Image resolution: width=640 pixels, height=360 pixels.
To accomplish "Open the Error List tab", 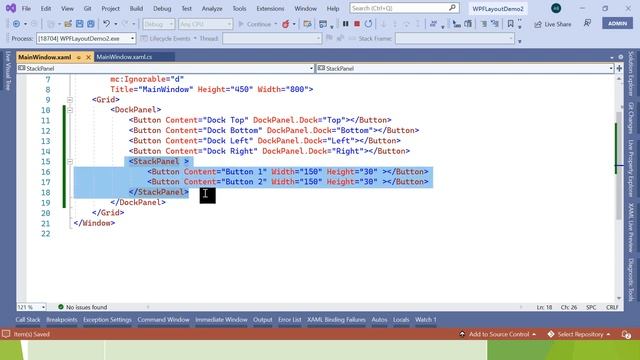I will coord(289,320).
